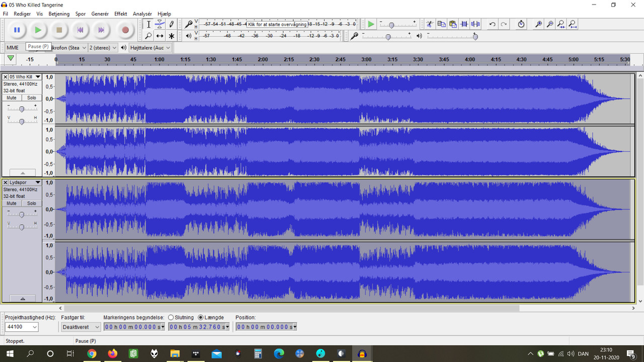Click the Trim audio icon

pos(464,24)
